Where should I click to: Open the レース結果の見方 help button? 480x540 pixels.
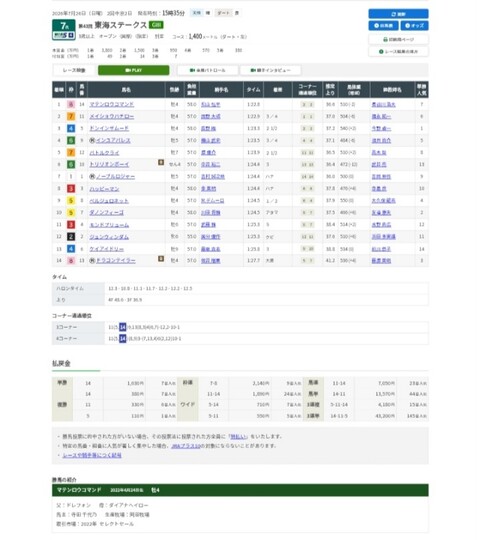pos(398,51)
